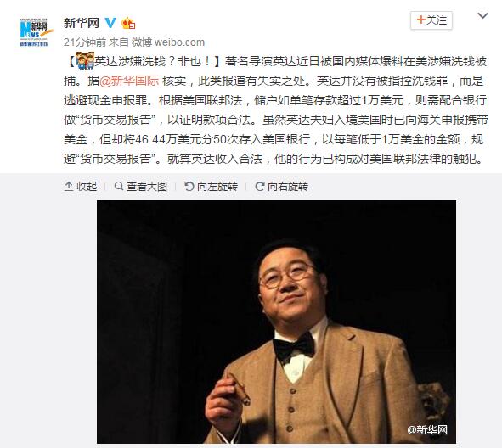Click the expanded photo of the man

pos(276,322)
